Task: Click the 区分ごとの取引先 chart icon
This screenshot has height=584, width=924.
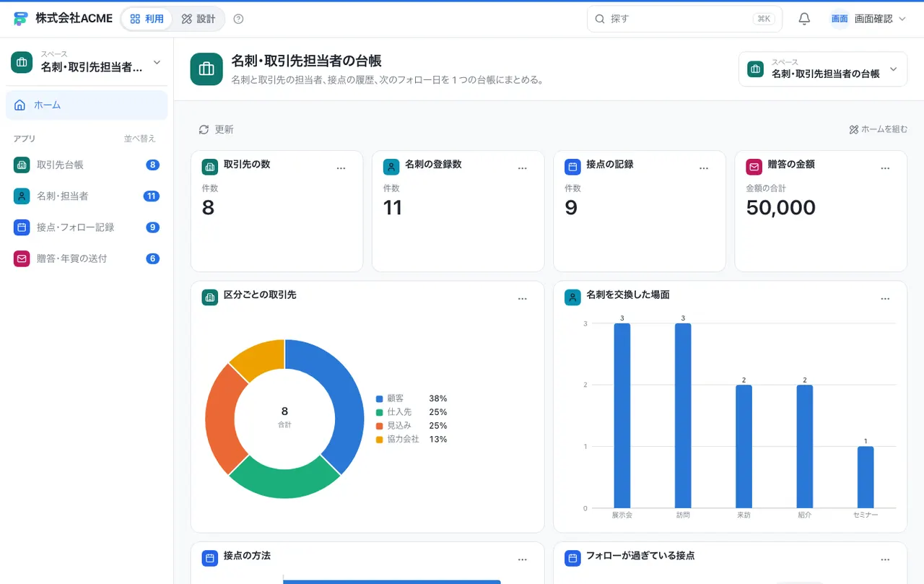Action: [x=210, y=297]
